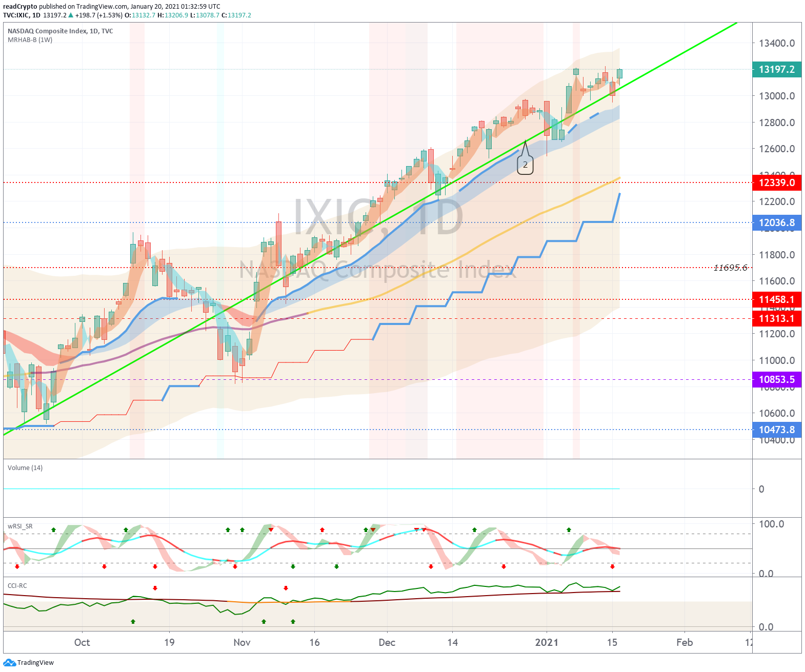Open the TradingView link at bottom left
The image size is (805, 672).
35,663
